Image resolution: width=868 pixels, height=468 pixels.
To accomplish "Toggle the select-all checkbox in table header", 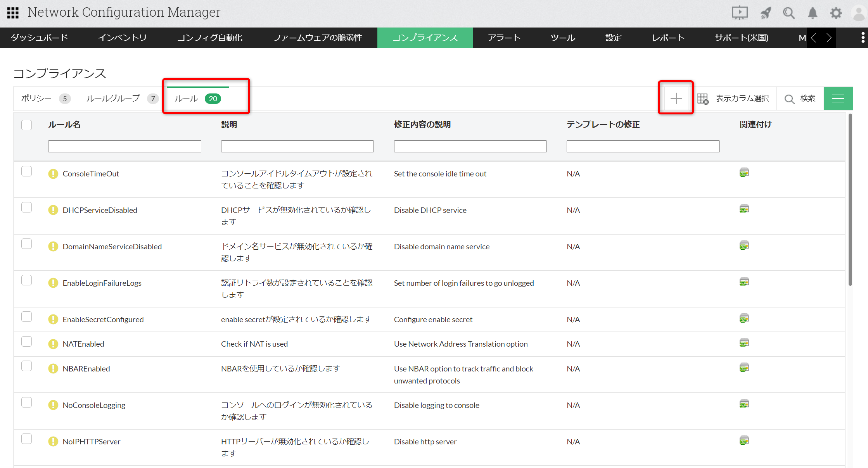I will tap(27, 125).
